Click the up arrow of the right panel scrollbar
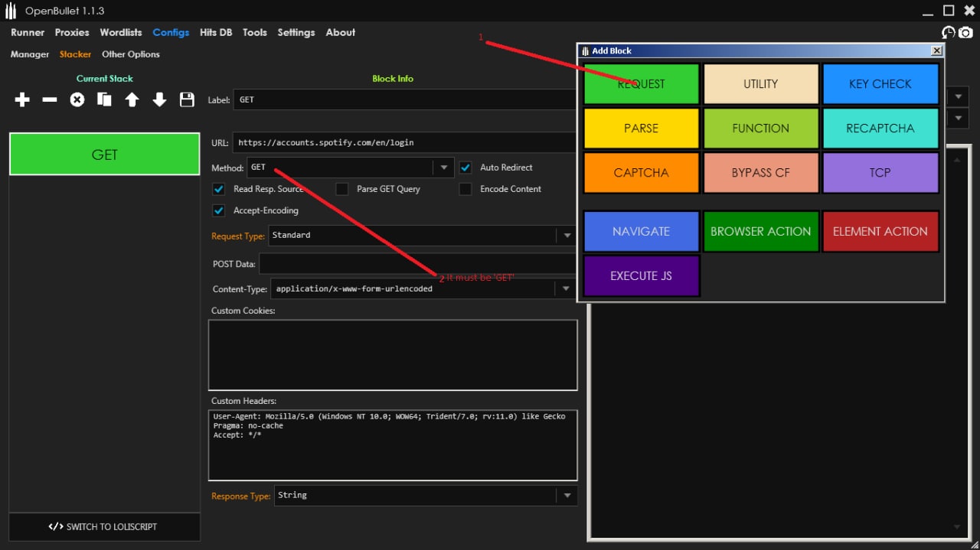The width and height of the screenshot is (980, 550). click(957, 158)
